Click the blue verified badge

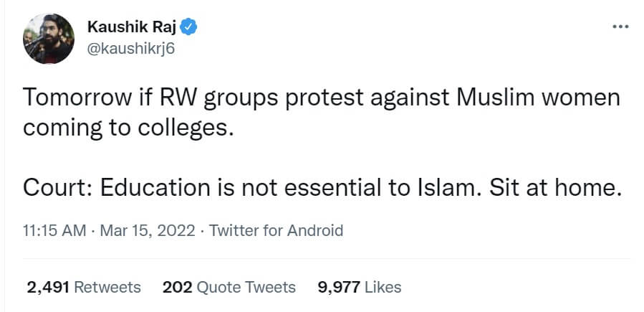(x=189, y=28)
